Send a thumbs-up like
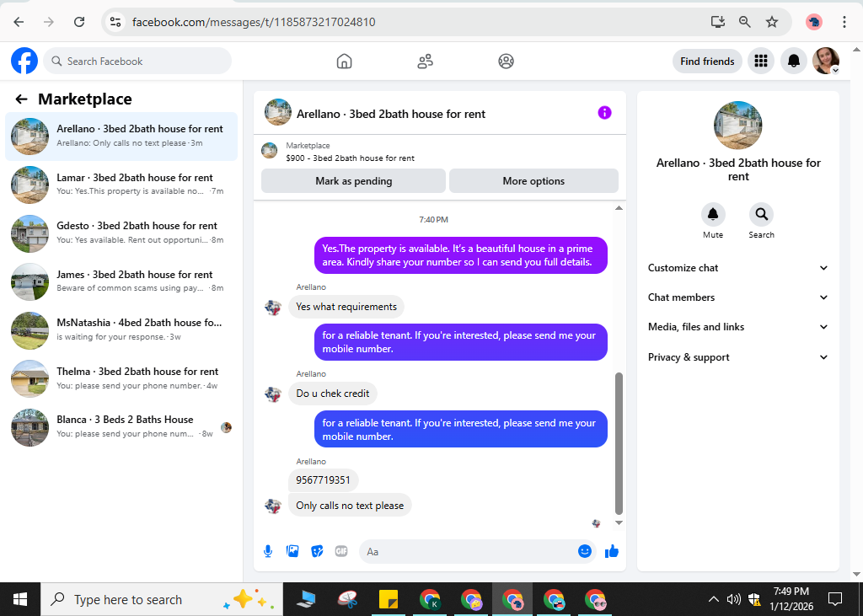Screen dimensions: 863x616 click(x=612, y=551)
